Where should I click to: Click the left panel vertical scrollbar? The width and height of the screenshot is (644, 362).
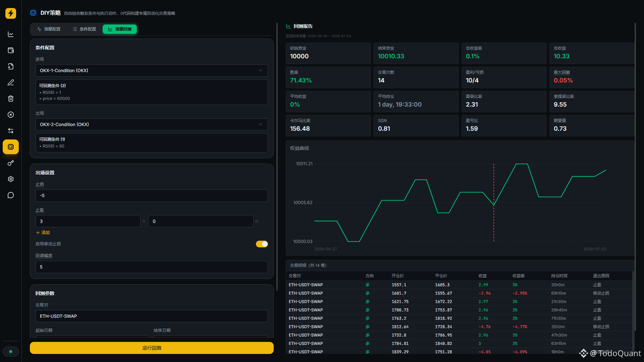[277, 157]
